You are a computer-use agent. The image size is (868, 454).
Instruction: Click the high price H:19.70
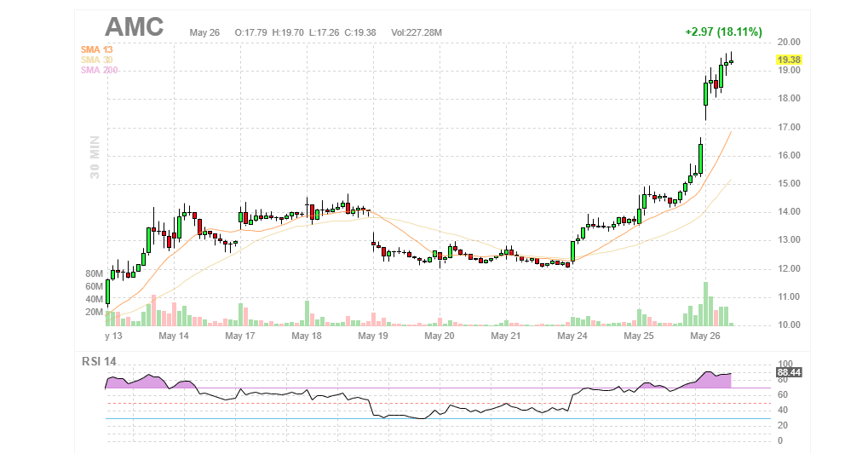(x=288, y=32)
